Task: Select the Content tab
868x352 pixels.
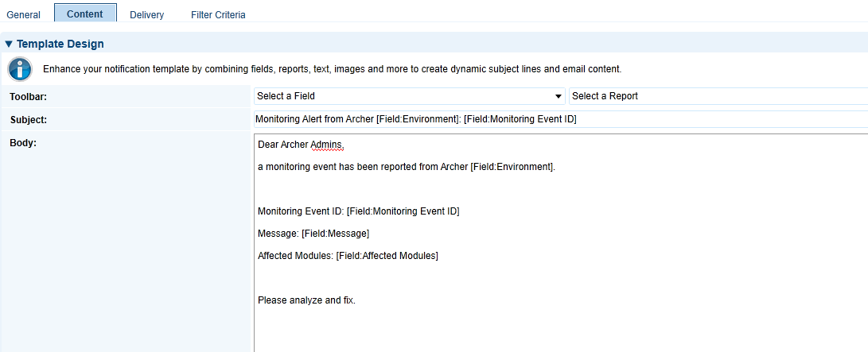Action: (84, 14)
